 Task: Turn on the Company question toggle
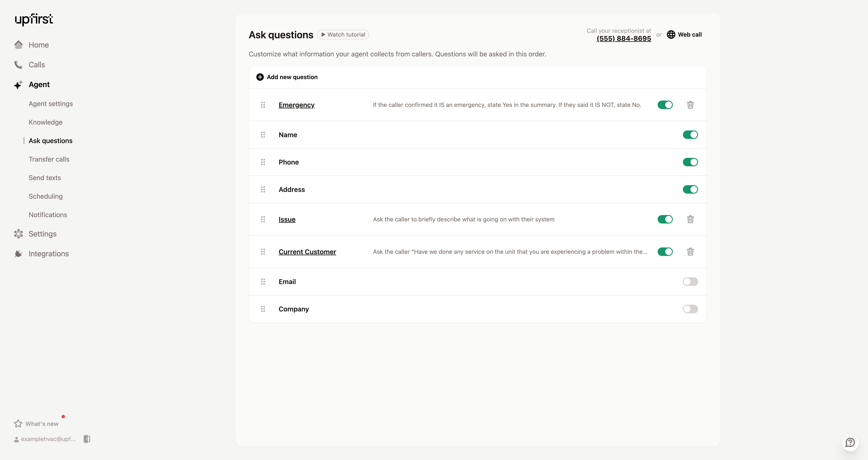690,309
